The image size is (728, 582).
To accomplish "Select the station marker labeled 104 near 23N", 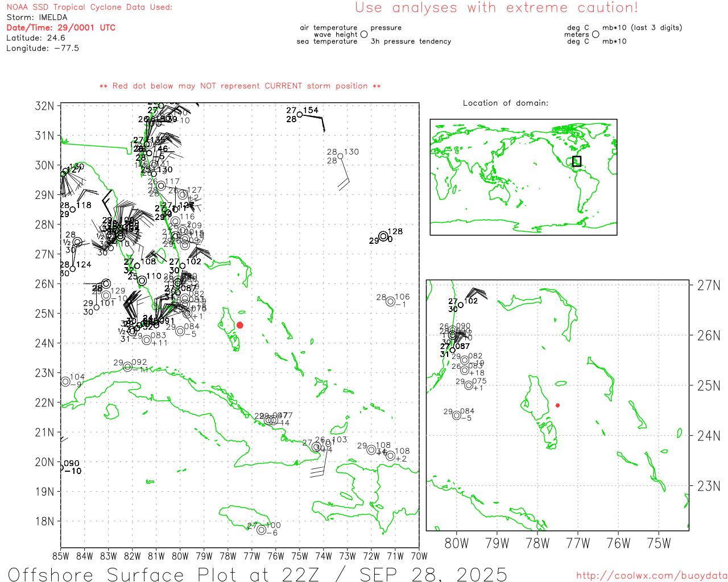I will point(65,381).
